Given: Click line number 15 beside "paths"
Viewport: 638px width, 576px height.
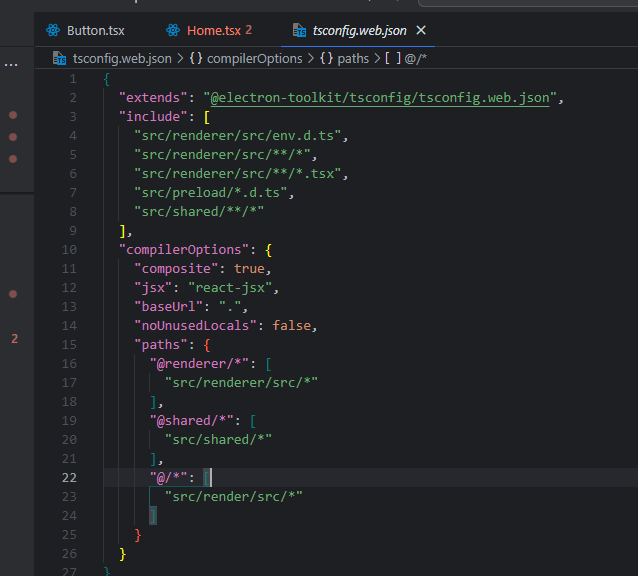Looking at the screenshot, I should (69, 345).
